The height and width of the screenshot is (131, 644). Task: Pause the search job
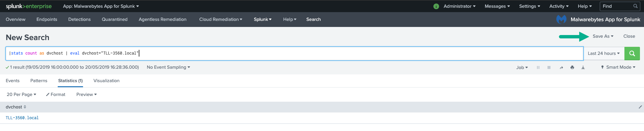click(538, 67)
